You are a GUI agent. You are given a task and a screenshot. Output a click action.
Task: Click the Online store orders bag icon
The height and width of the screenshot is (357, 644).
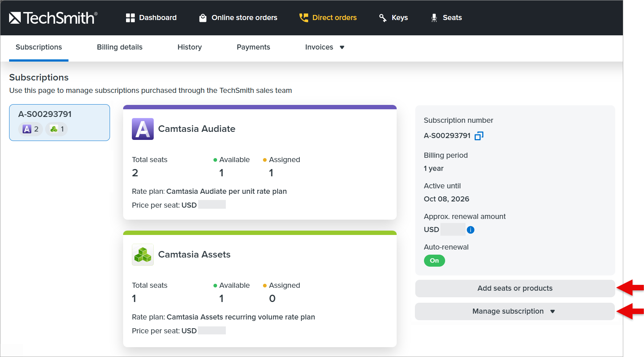click(x=203, y=17)
